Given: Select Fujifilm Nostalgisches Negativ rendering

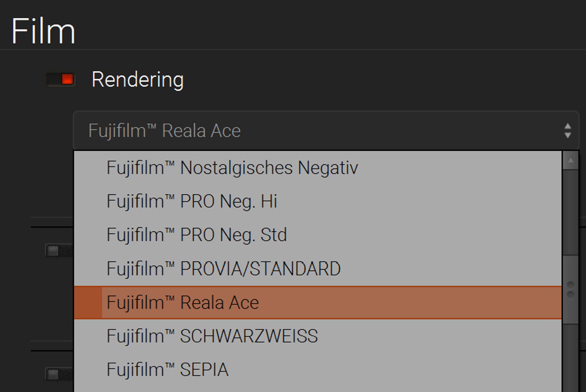Looking at the screenshot, I should (x=232, y=168).
